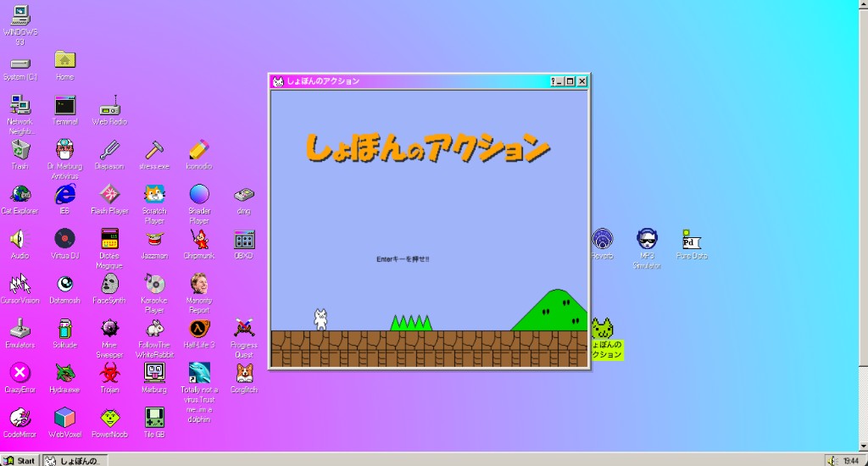This screenshot has width=868, height=466.
Task: Click the help question mark in game titlebar
Action: tap(552, 81)
